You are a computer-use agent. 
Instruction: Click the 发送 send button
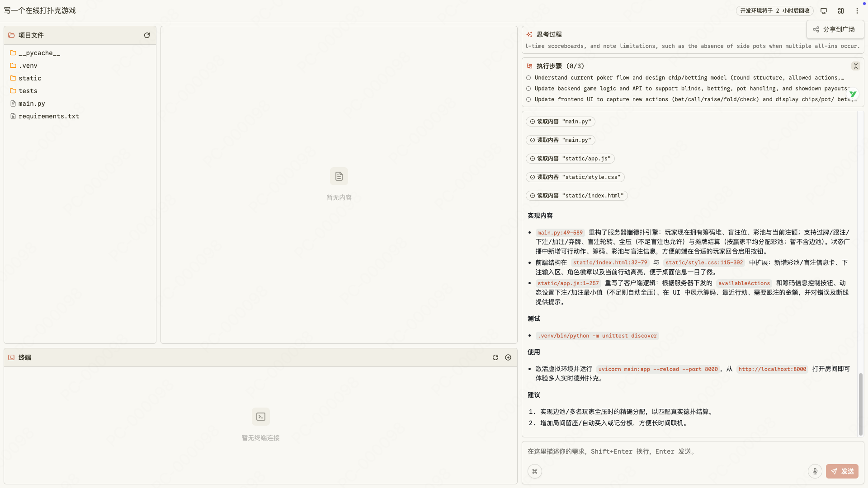click(842, 471)
